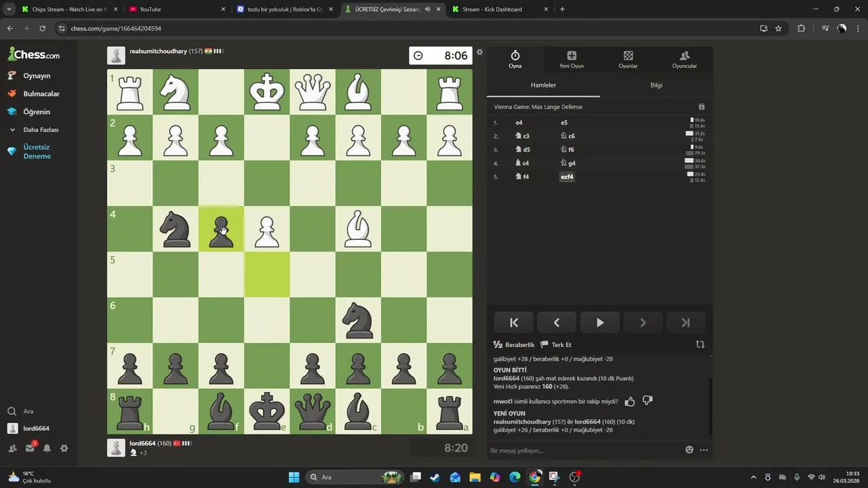Open Öğrenin learn menu
Screen dimensions: 868x488
[38, 112]
